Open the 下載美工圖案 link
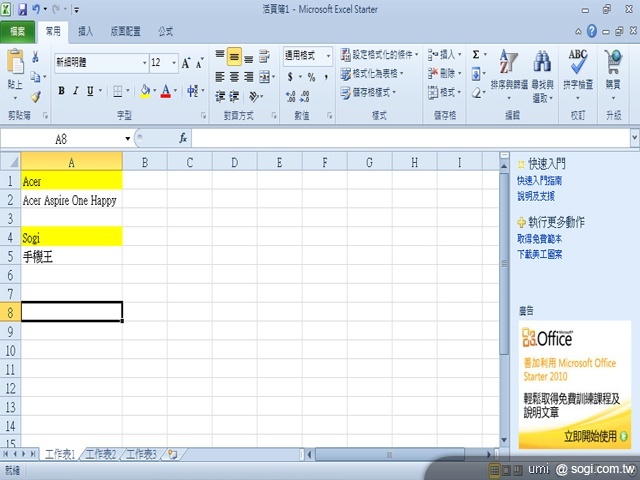Viewport: 640px width, 480px height. point(539,255)
